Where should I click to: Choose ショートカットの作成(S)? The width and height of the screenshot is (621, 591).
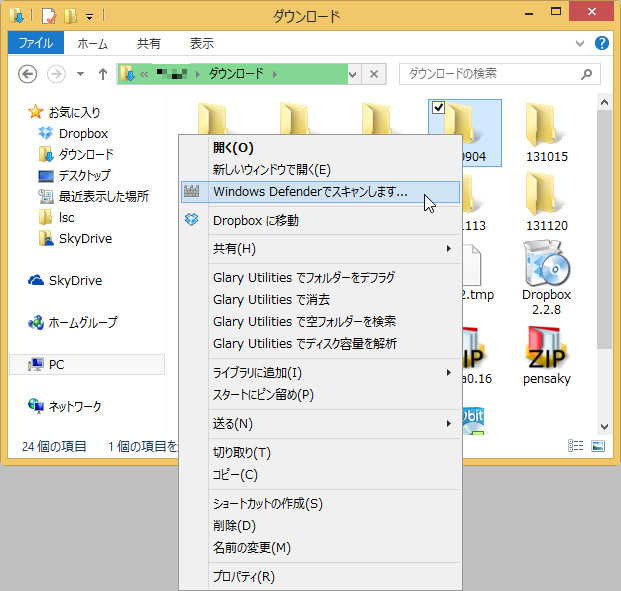coord(320,503)
